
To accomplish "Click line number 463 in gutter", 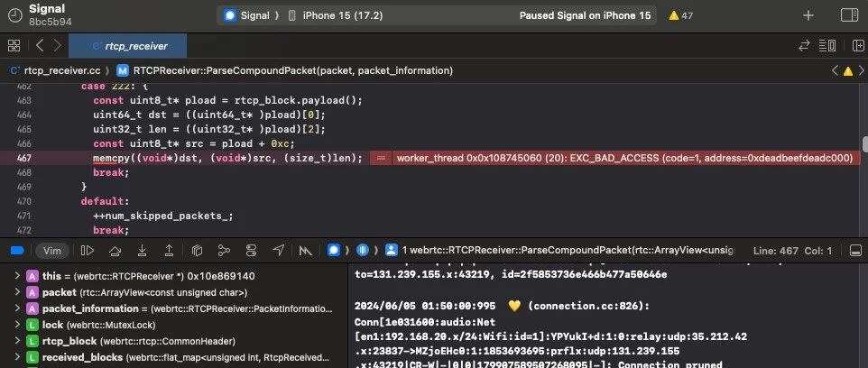I will pyautogui.click(x=23, y=101).
